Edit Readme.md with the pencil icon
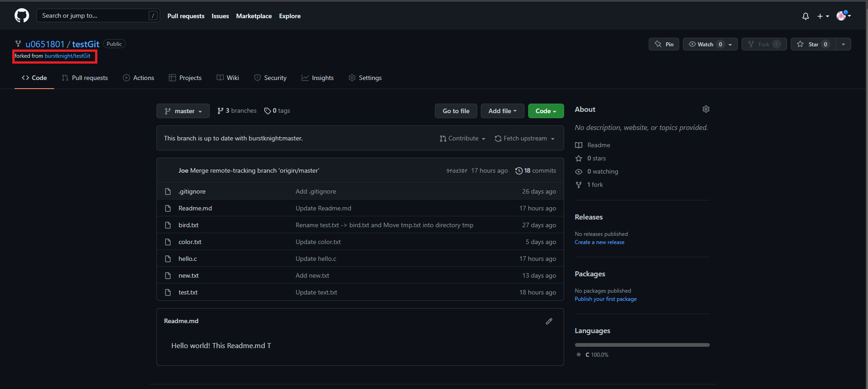Screen dimensions: 868x389 549,321
